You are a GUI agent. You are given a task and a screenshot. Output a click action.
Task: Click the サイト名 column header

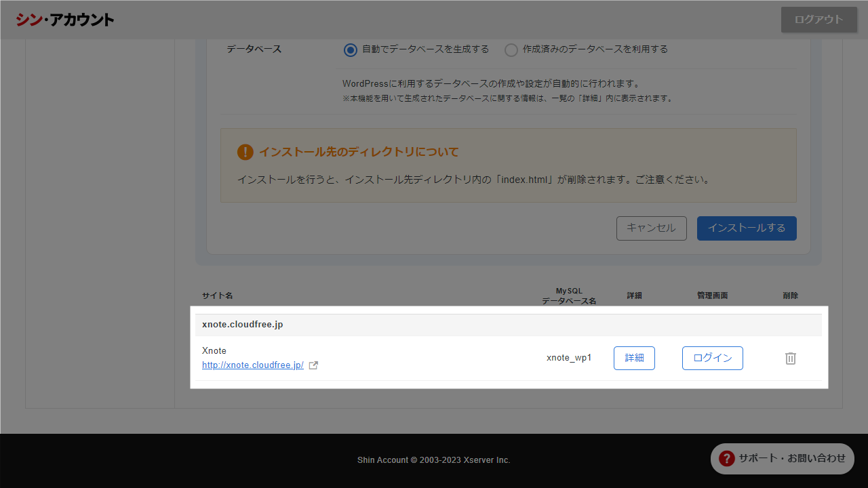[x=218, y=296]
